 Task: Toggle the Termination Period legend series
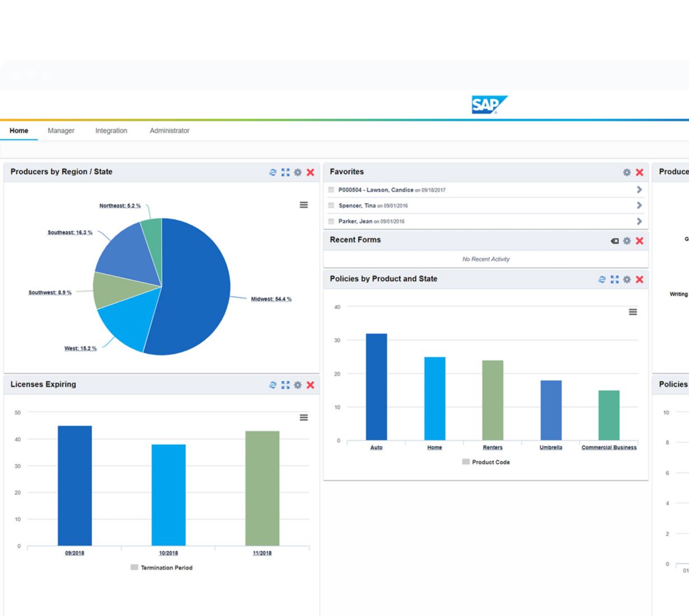tap(161, 567)
